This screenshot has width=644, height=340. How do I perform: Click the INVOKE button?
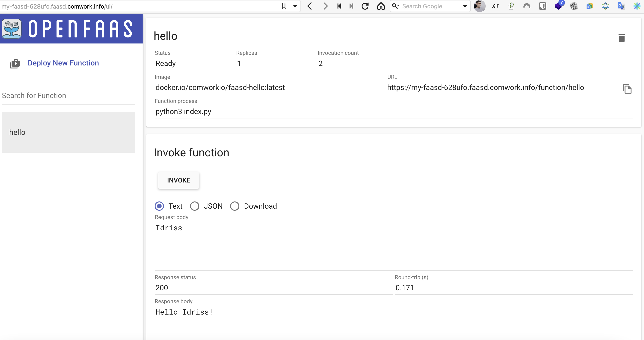coord(178,180)
